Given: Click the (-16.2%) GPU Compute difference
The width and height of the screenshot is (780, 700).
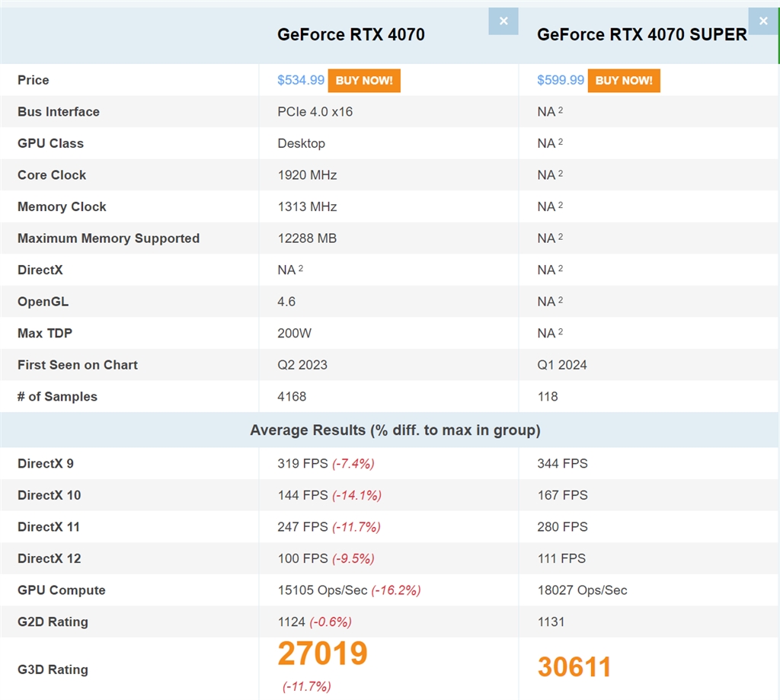Looking at the screenshot, I should pos(396,590).
